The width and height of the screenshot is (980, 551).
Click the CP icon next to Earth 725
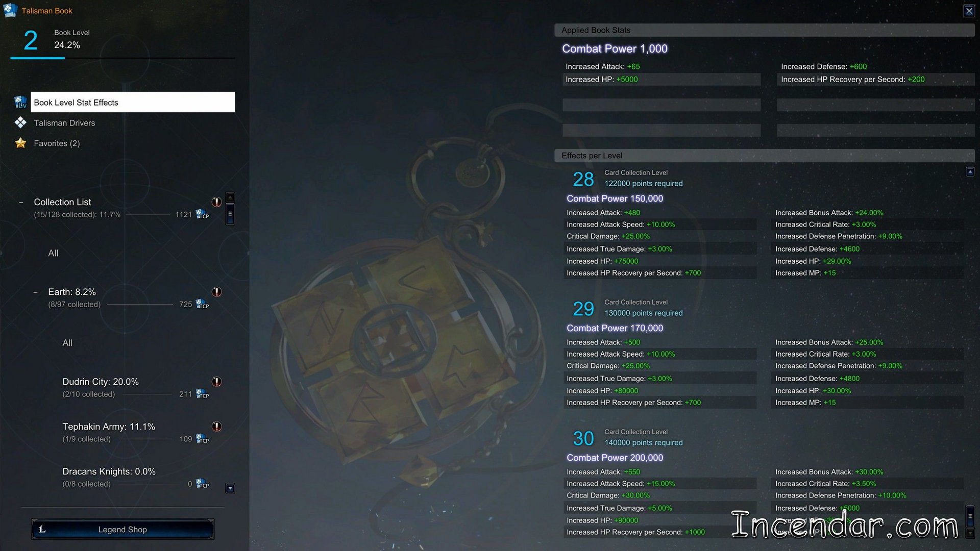(203, 304)
